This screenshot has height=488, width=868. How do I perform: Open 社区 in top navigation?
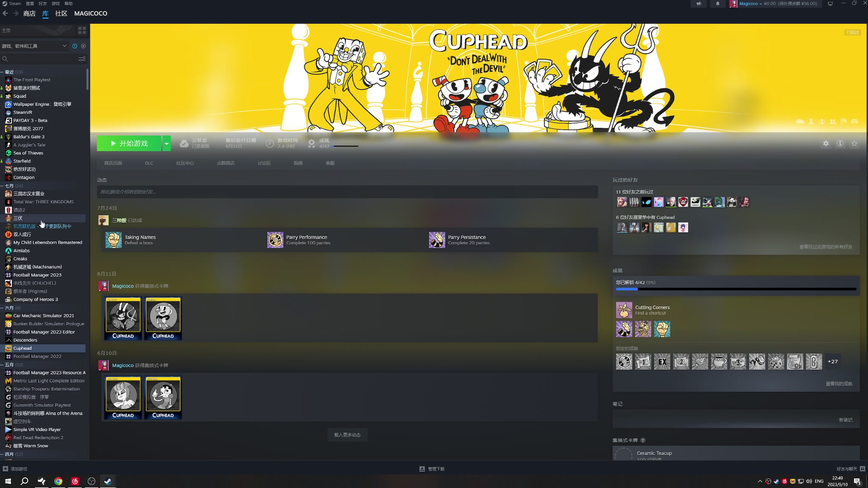(x=61, y=14)
